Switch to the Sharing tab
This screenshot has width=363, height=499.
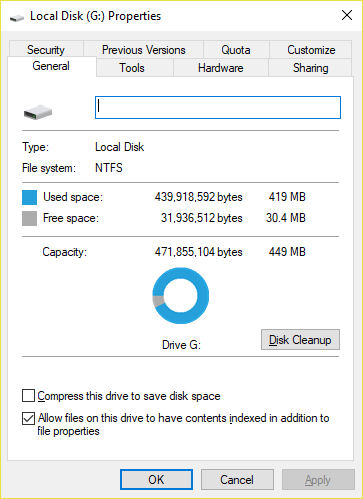tap(310, 68)
